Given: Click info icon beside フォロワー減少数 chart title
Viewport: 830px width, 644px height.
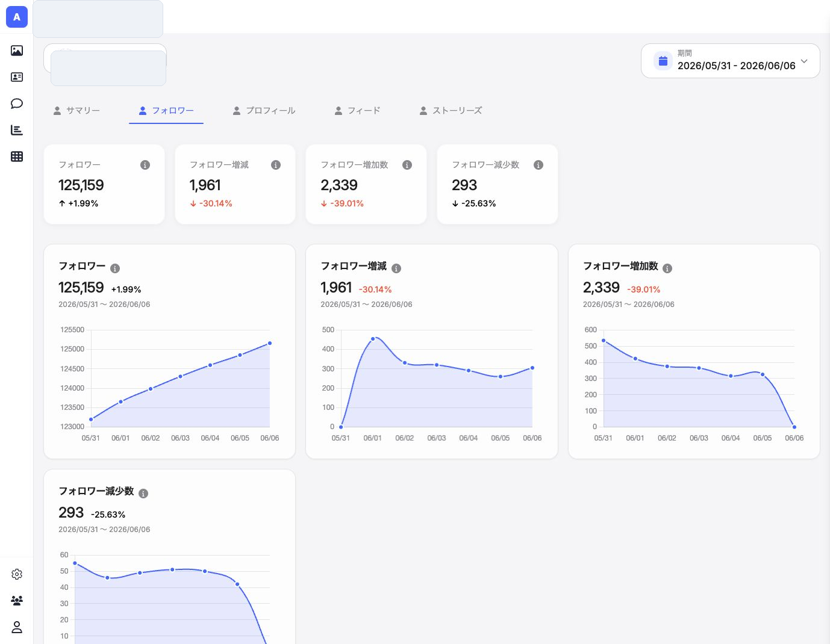Looking at the screenshot, I should pyautogui.click(x=143, y=494).
